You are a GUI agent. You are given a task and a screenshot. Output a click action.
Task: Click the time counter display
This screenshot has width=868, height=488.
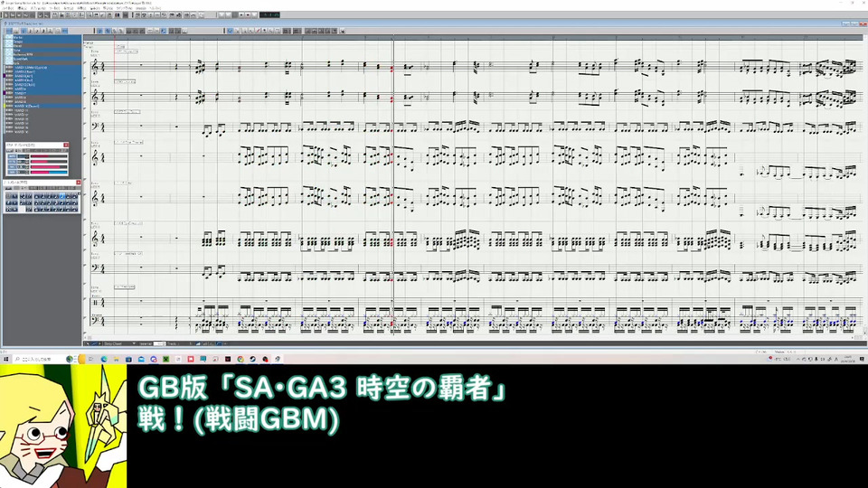click(x=269, y=15)
